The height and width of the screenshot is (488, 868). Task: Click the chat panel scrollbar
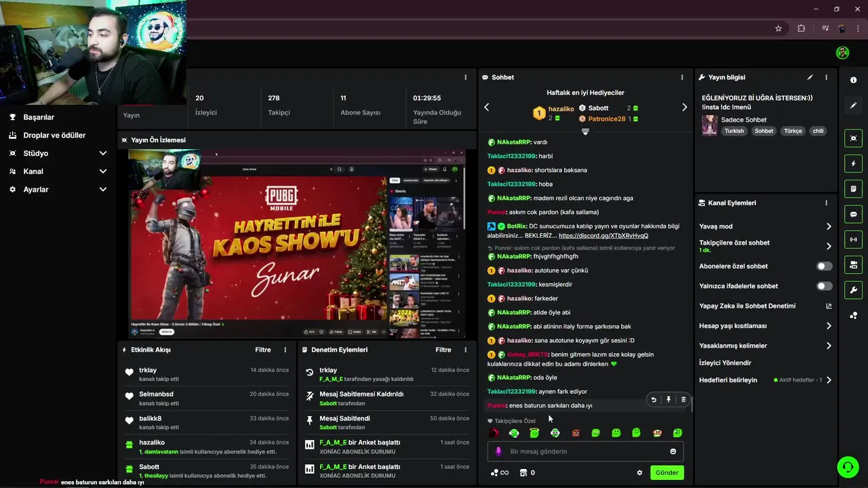[691, 405]
